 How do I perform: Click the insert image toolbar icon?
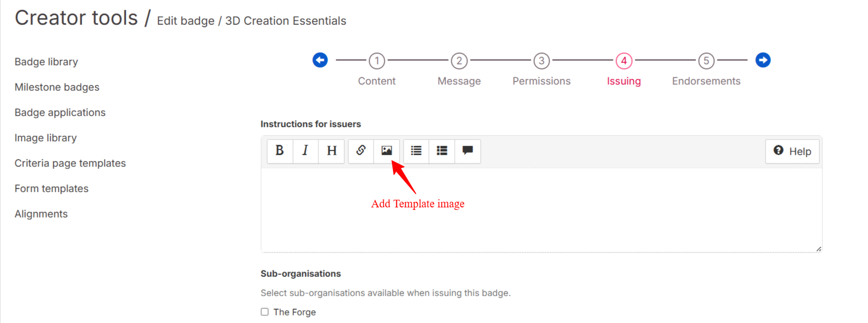pyautogui.click(x=386, y=151)
